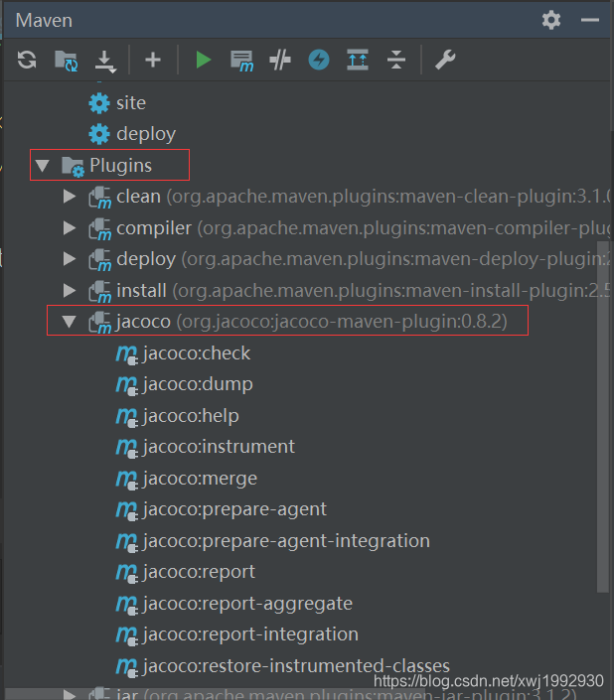The width and height of the screenshot is (614, 700).
Task: Select the jacoco:merge goal
Action: [x=200, y=479]
